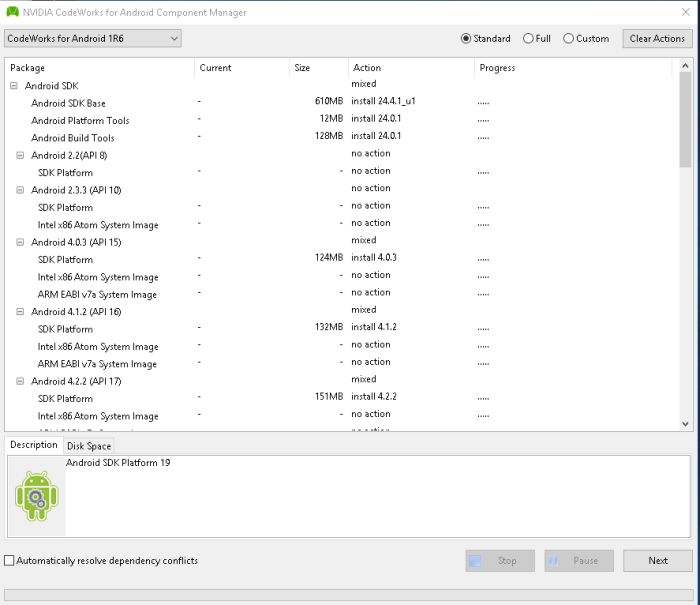Click the Package column header
Screen dimensions: 700x605
click(100, 68)
